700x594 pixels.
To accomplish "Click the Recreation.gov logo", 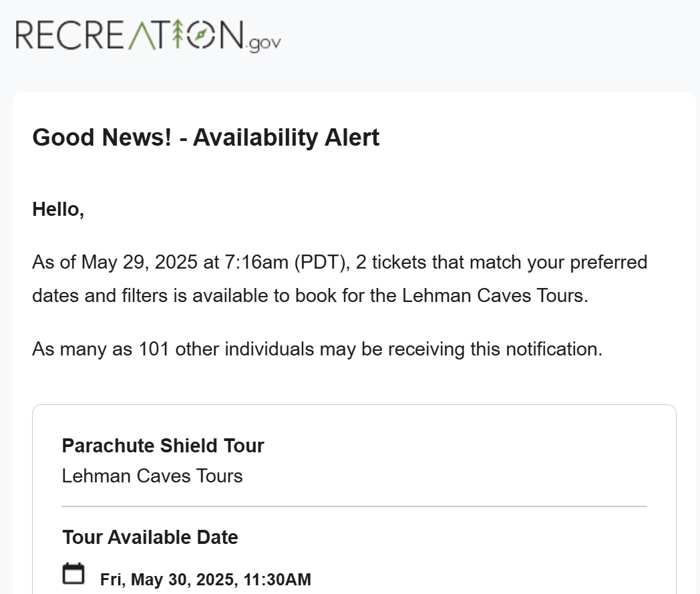I will tap(148, 35).
